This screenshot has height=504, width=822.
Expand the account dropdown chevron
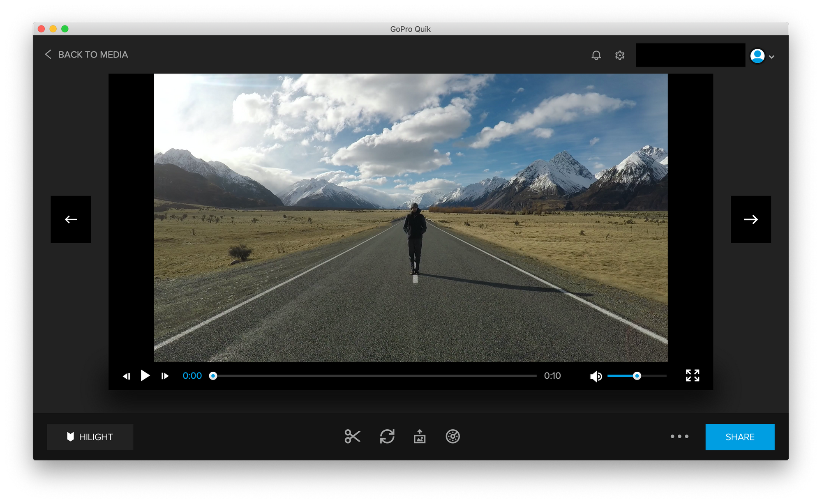pos(771,57)
